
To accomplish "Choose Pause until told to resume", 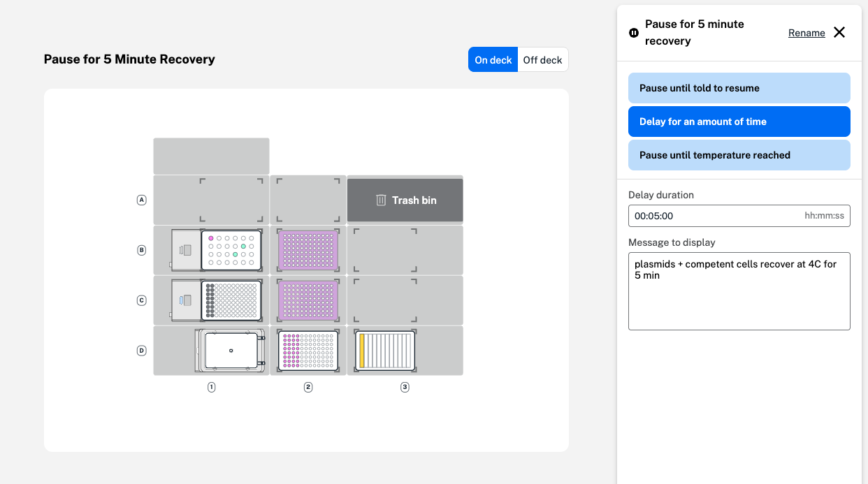I will pos(739,88).
